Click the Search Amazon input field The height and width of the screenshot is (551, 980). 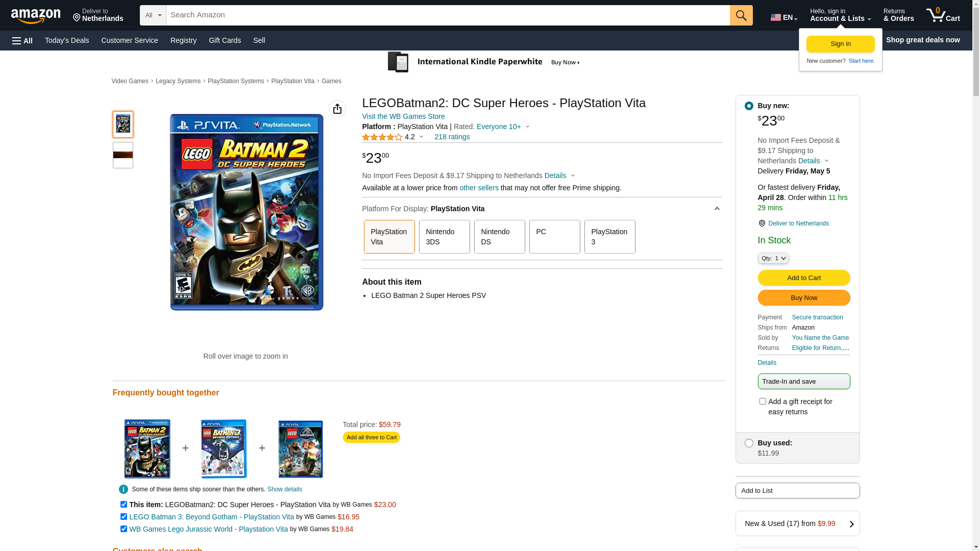(x=447, y=15)
